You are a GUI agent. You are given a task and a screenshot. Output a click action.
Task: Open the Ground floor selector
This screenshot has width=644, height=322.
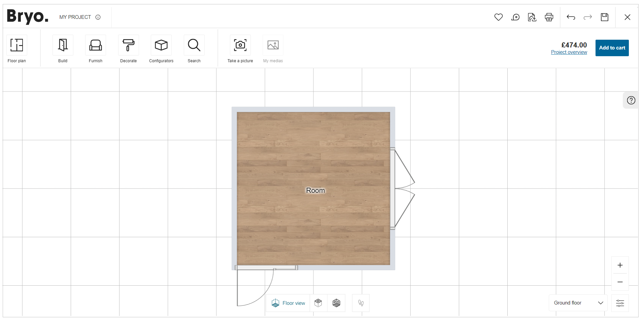click(x=577, y=302)
